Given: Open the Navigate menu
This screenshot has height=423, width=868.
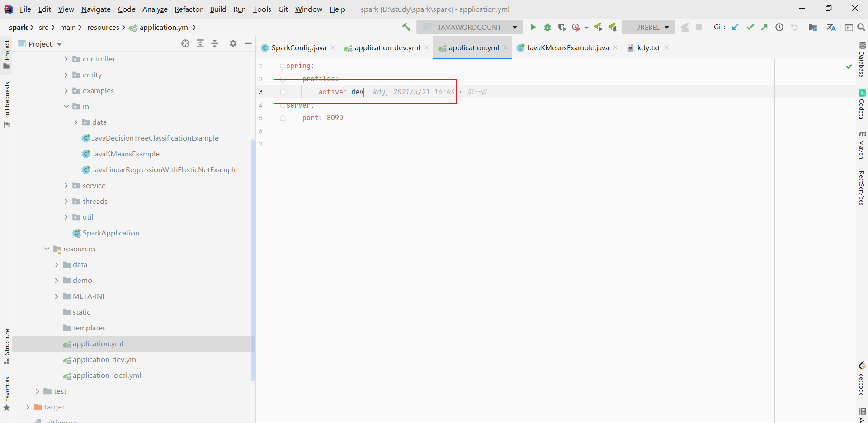Looking at the screenshot, I should click(96, 9).
